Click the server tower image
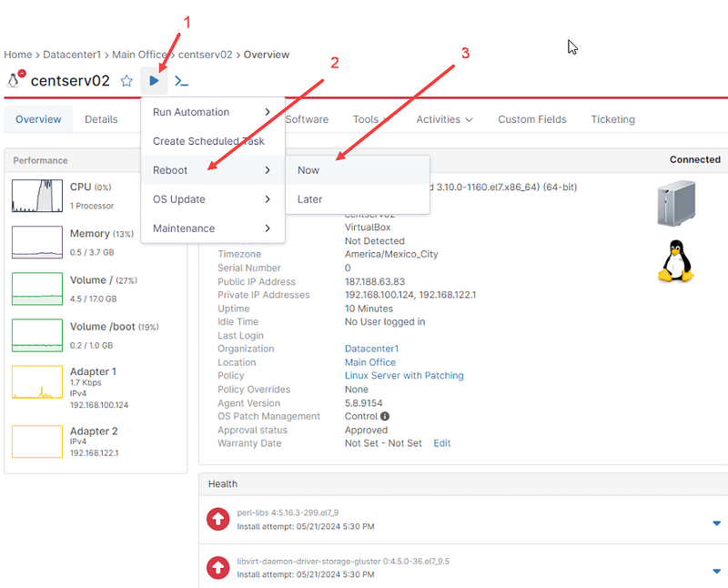This screenshot has height=588, width=728. [675, 202]
